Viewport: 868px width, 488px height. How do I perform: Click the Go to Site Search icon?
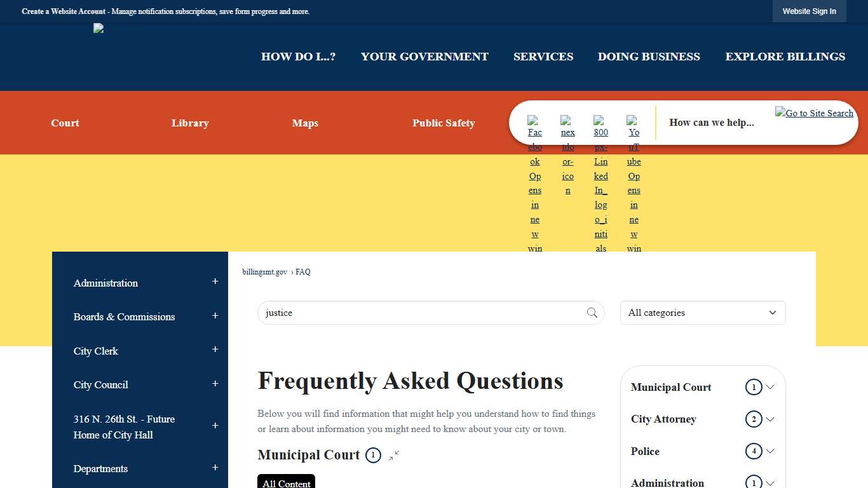click(814, 112)
